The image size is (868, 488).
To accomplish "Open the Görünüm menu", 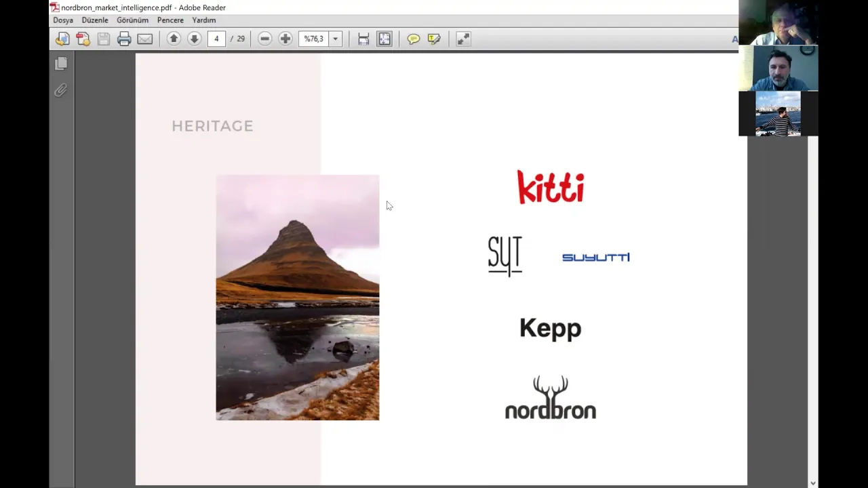I will (x=132, y=20).
